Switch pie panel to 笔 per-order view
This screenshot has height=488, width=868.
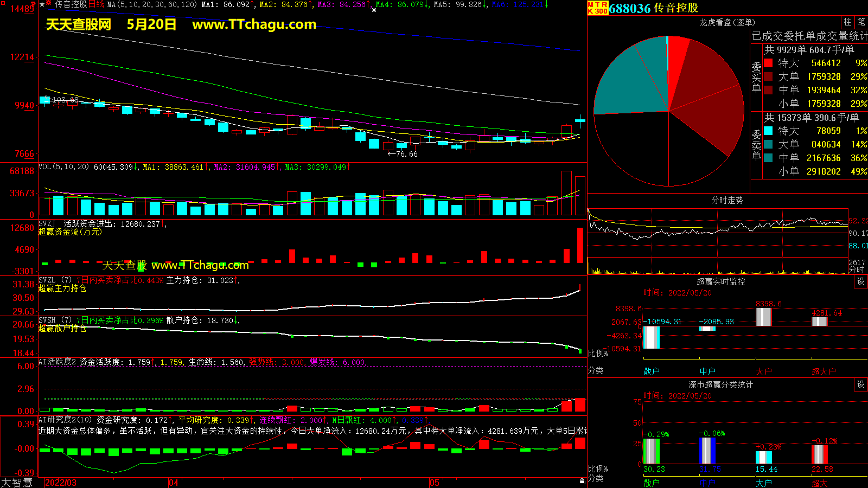coord(861,22)
